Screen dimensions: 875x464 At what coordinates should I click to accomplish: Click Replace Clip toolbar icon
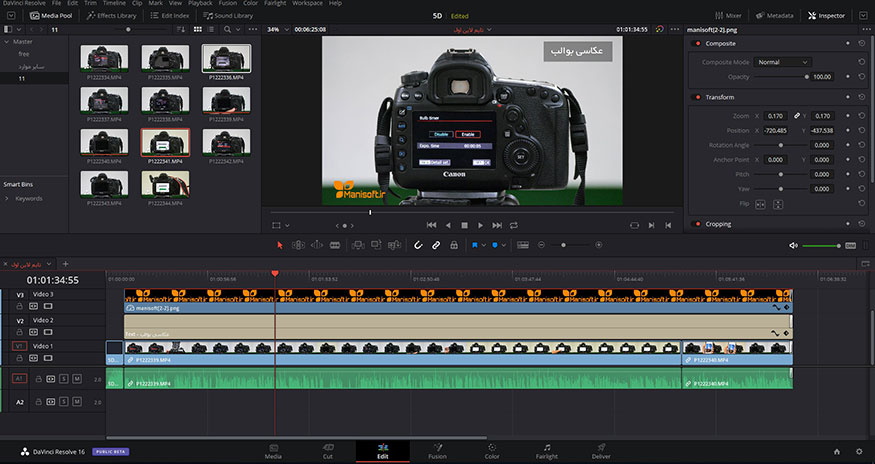point(395,245)
